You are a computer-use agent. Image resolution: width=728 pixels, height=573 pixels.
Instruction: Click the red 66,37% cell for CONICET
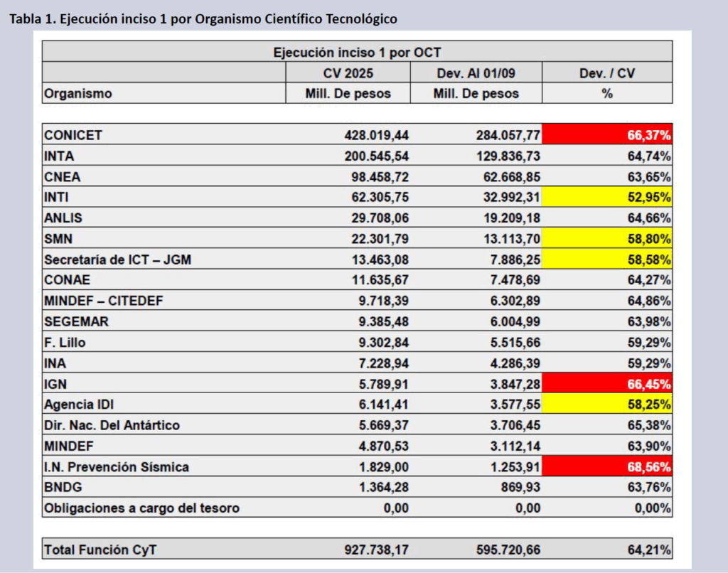(606, 134)
